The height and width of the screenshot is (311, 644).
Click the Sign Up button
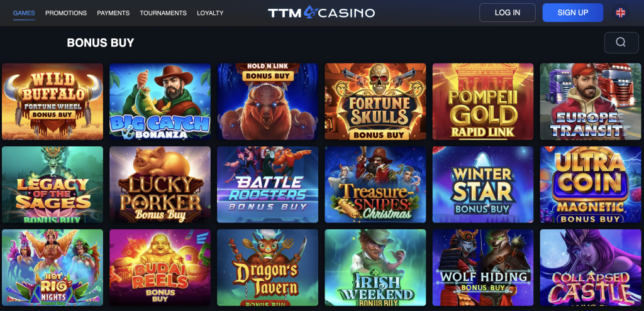click(x=573, y=13)
